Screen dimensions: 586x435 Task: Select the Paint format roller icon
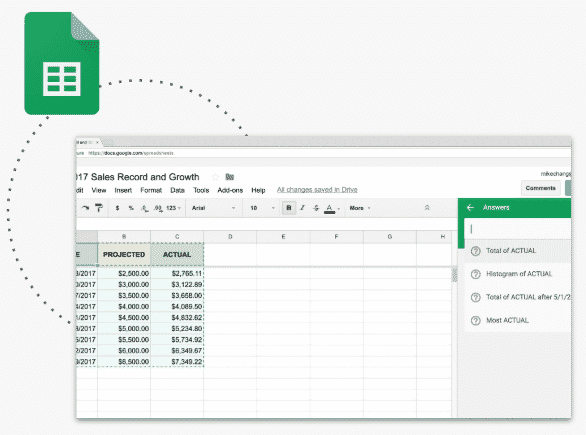(99, 208)
